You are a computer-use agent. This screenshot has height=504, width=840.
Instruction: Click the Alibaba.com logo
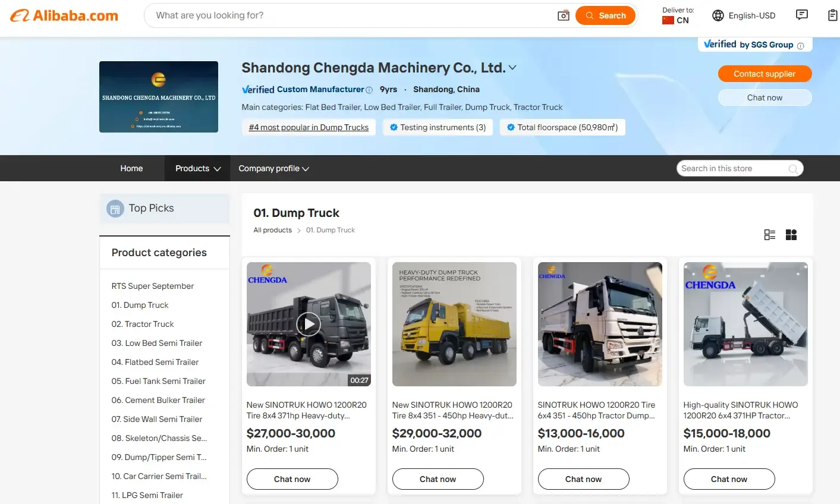[64, 16]
